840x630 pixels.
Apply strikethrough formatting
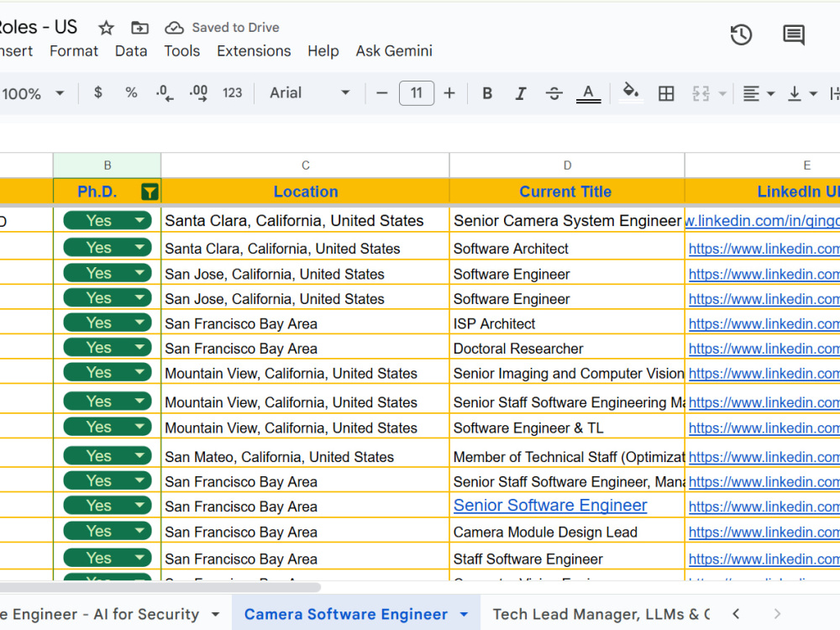[554, 93]
